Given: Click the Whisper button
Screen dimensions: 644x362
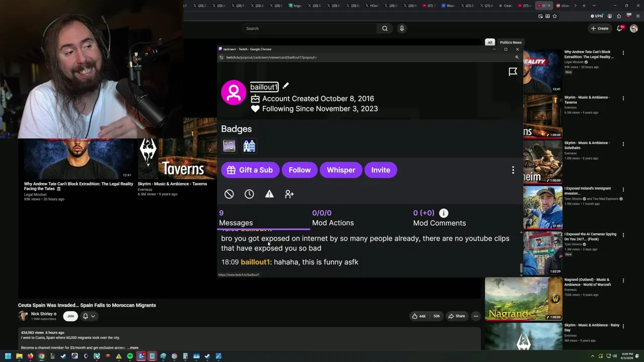Looking at the screenshot, I should [341, 170].
